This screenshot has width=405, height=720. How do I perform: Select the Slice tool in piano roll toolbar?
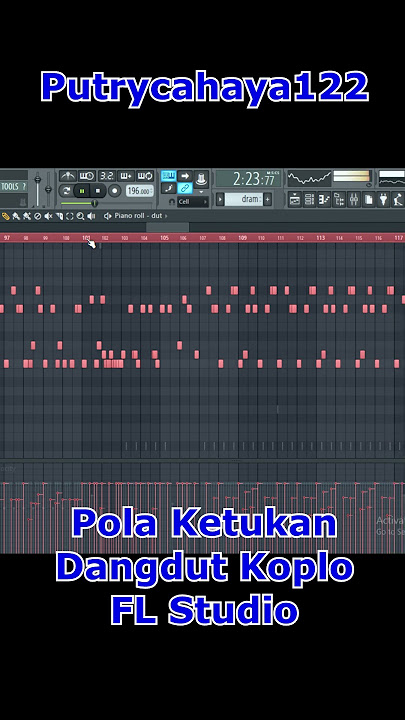click(59, 216)
